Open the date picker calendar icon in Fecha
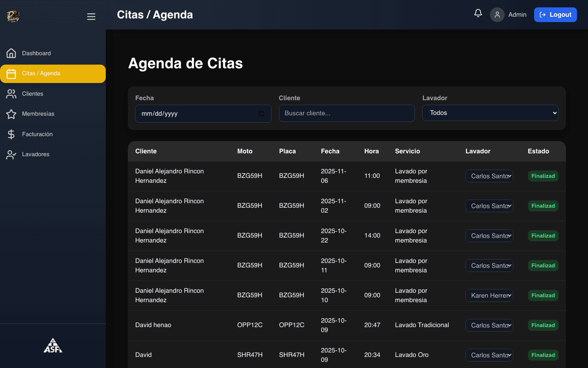The height and width of the screenshot is (368, 588). point(261,114)
